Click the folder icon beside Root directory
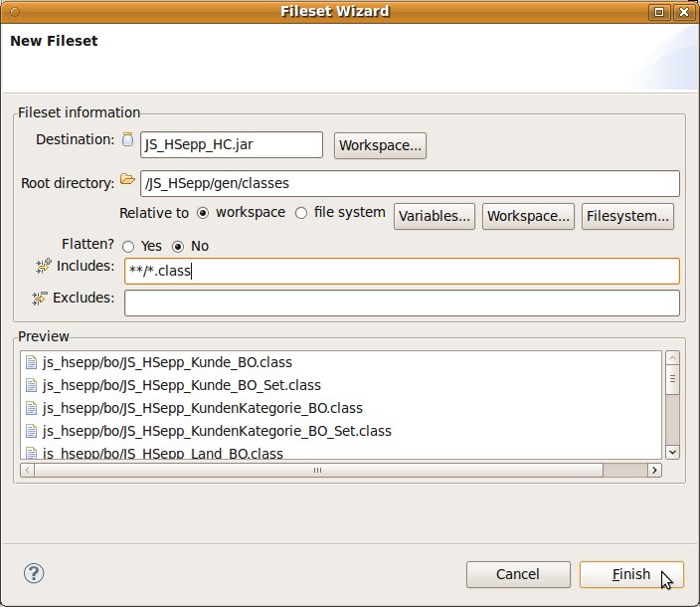This screenshot has width=700, height=607. 127,180
